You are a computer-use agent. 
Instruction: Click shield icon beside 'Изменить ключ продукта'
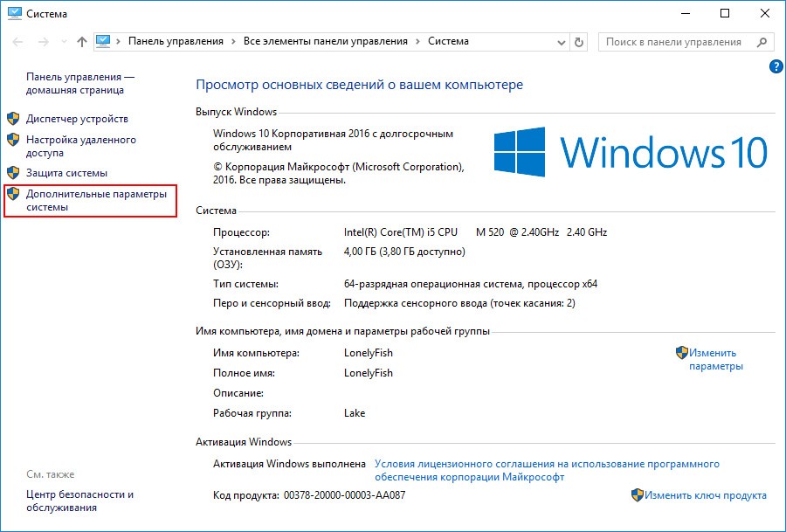(638, 495)
